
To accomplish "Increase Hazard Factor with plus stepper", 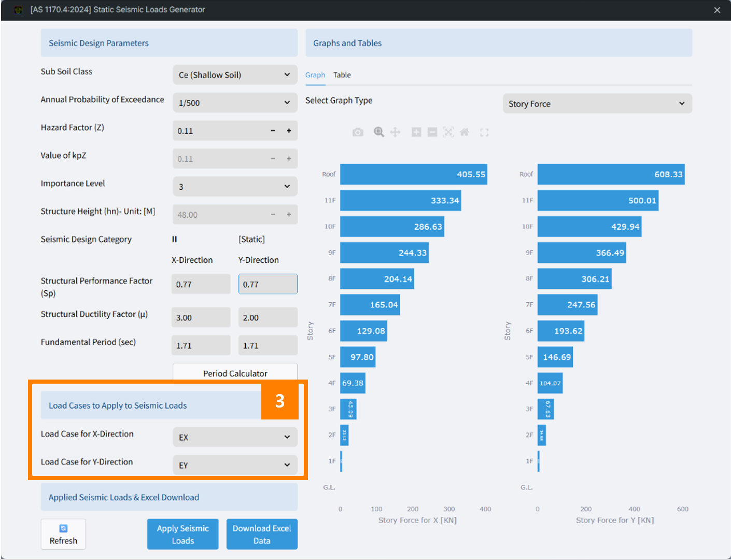I will click(x=289, y=131).
